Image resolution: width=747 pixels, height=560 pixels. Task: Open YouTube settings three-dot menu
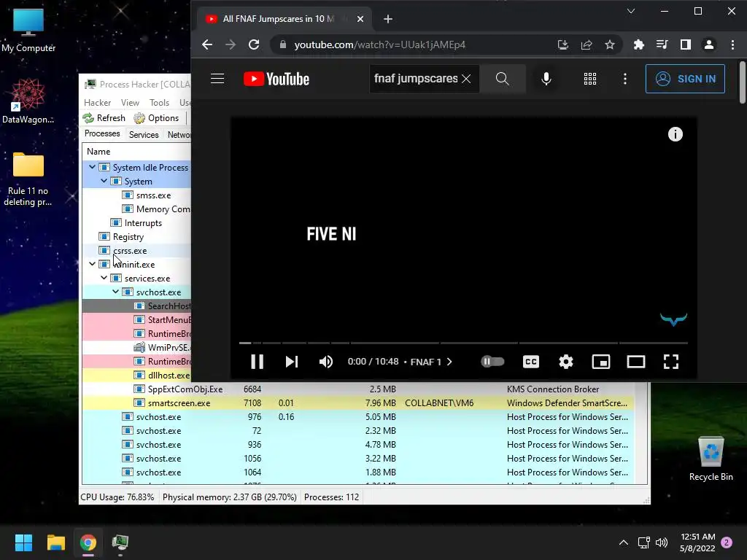(x=625, y=79)
